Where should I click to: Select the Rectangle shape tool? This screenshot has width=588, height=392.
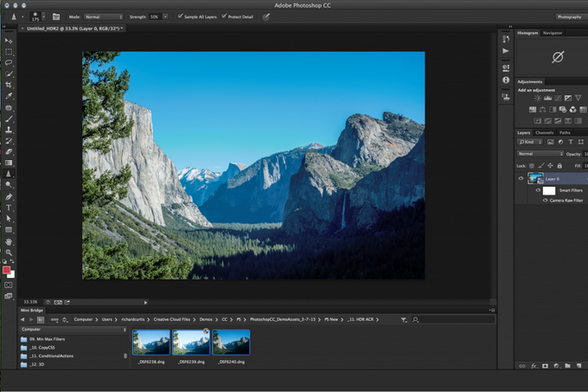(x=9, y=229)
